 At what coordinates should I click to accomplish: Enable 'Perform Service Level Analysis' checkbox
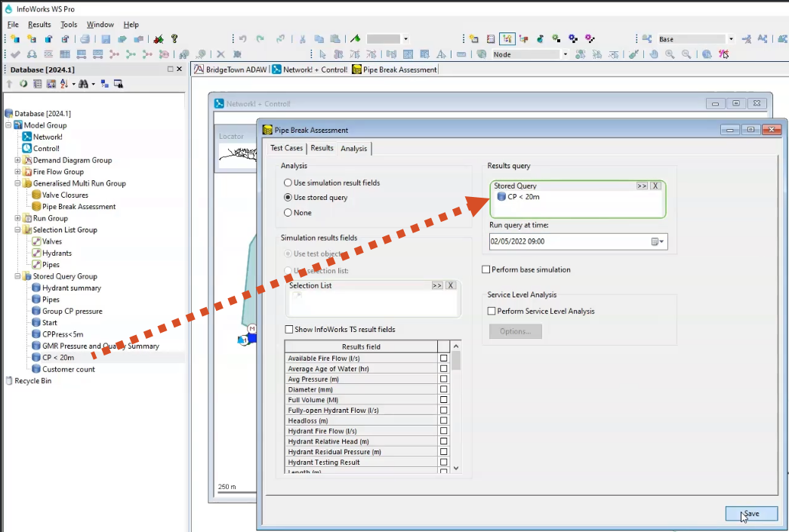[x=492, y=311]
